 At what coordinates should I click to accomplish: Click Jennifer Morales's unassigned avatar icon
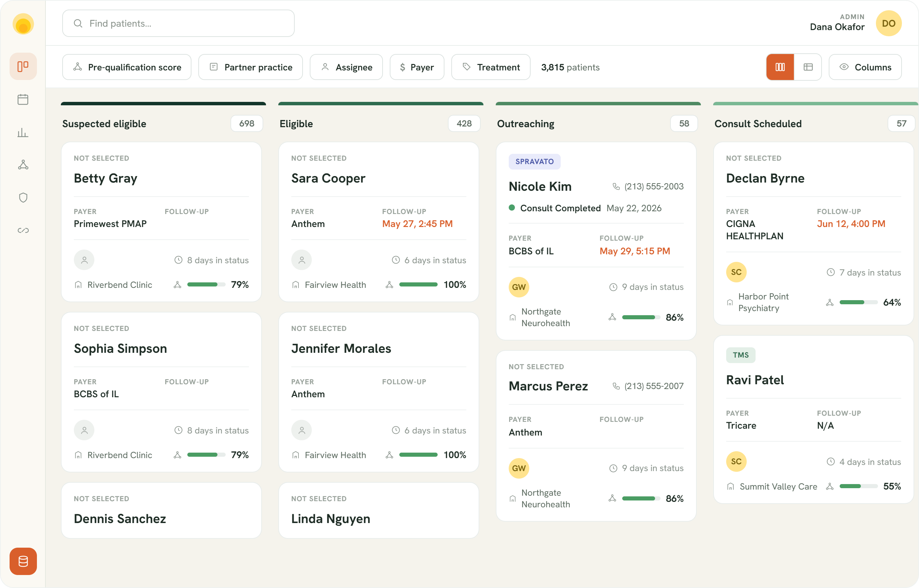(x=301, y=430)
